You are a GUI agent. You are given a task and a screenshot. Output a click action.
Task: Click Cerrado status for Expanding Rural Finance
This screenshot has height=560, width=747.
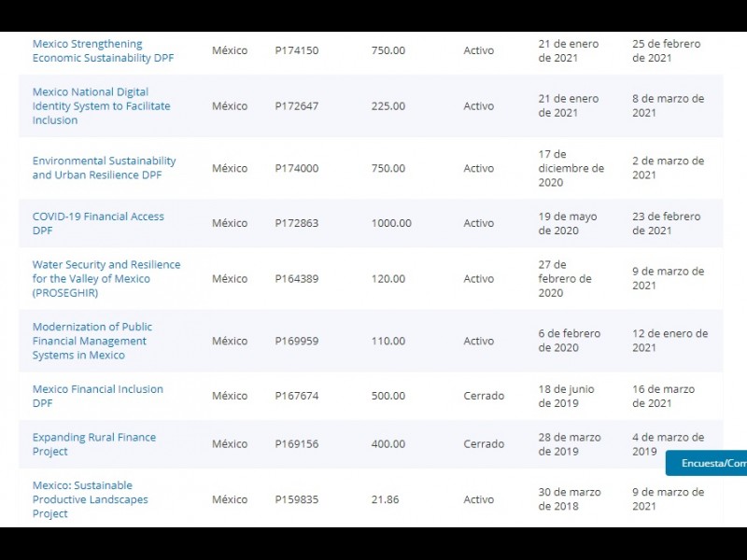tap(484, 444)
